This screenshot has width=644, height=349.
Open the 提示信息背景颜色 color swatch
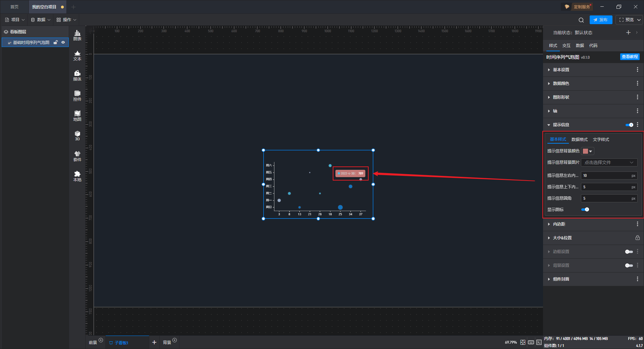[x=588, y=151]
